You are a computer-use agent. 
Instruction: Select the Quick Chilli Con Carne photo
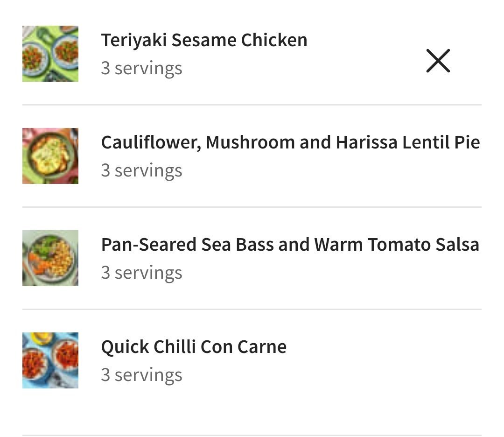50,360
